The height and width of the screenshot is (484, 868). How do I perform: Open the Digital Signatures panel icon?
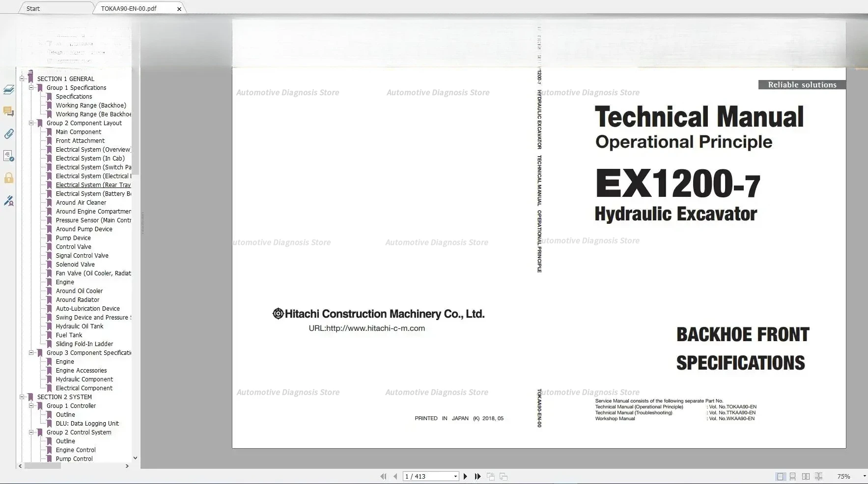(9, 156)
